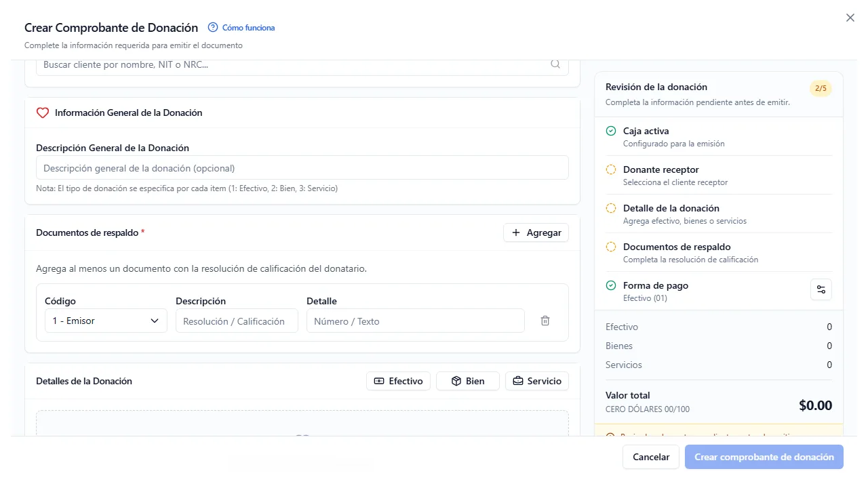Focus the client search field
This screenshot has height=488, width=868.
[x=302, y=65]
